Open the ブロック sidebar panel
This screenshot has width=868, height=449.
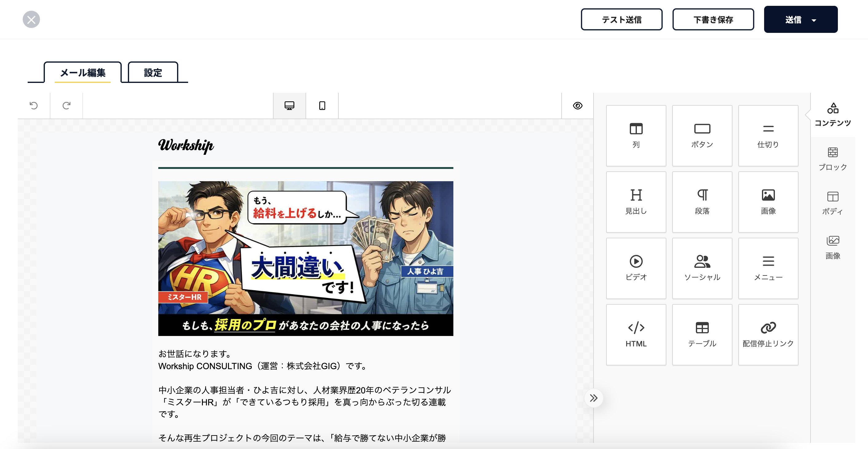(x=833, y=159)
